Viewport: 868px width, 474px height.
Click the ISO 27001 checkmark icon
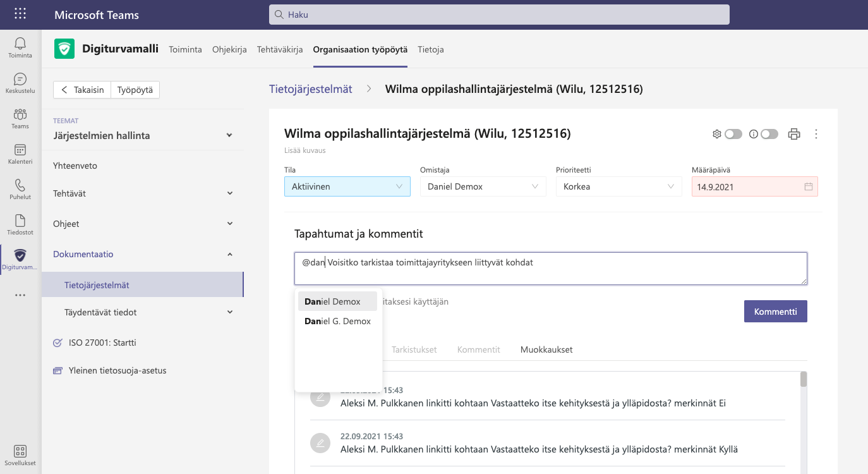click(x=57, y=343)
